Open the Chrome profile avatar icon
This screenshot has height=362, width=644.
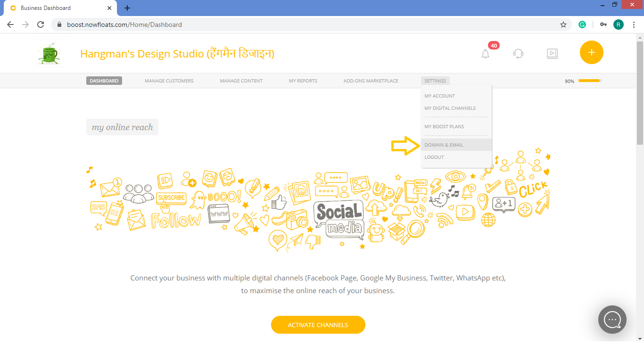point(618,24)
